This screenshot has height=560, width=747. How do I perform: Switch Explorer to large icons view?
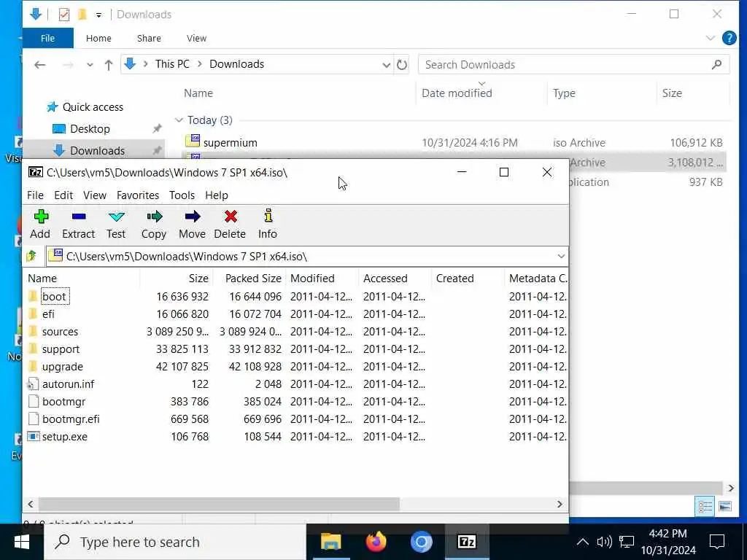(724, 506)
